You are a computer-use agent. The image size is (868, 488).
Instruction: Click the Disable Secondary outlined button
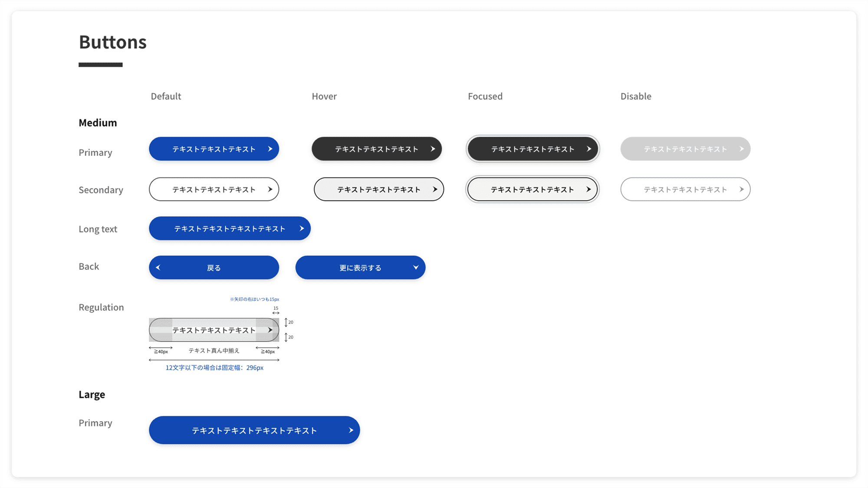(x=685, y=189)
